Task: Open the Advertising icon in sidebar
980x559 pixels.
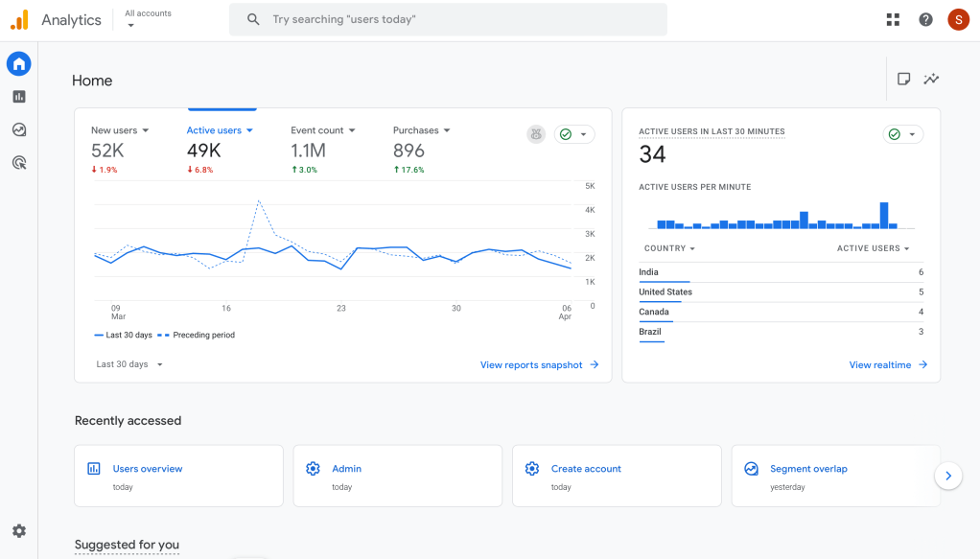Action: [x=19, y=163]
